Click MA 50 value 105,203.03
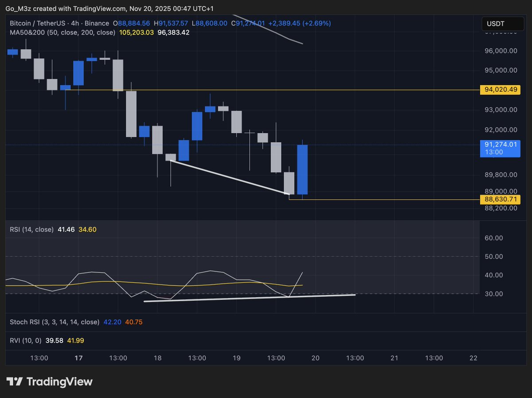 (137, 32)
